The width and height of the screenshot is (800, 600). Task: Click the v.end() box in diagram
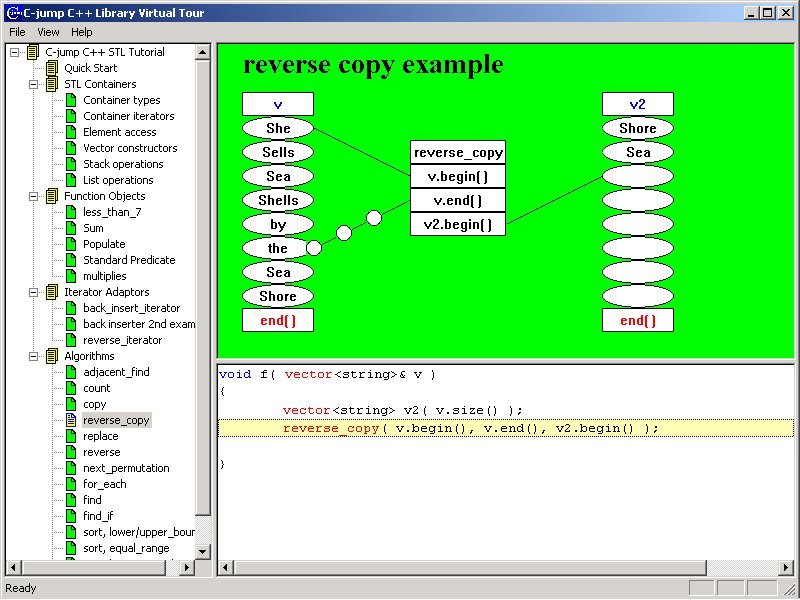pos(458,201)
